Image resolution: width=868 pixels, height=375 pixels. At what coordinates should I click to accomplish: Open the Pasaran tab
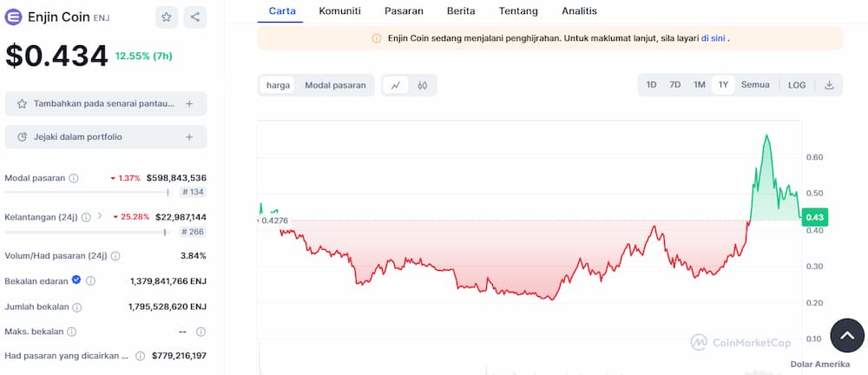pos(404,10)
